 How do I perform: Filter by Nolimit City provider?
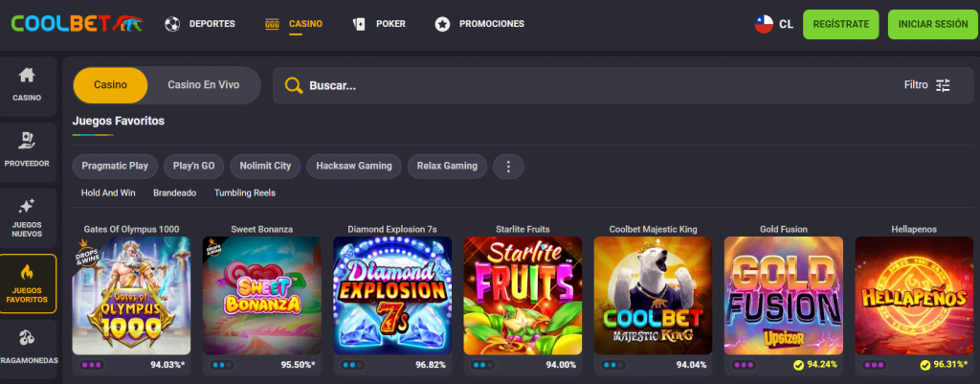(x=265, y=167)
